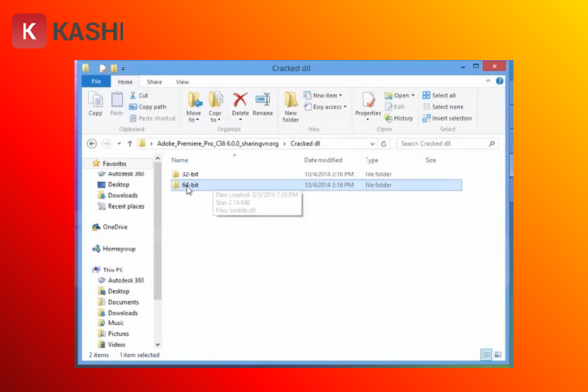Image resolution: width=588 pixels, height=392 pixels.
Task: Open the Help question mark icon
Action: tap(500, 81)
